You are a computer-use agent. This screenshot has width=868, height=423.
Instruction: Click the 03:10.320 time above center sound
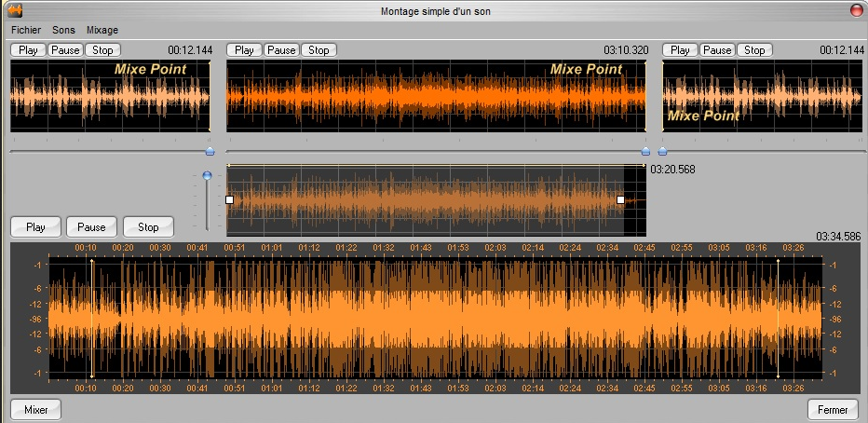point(626,49)
